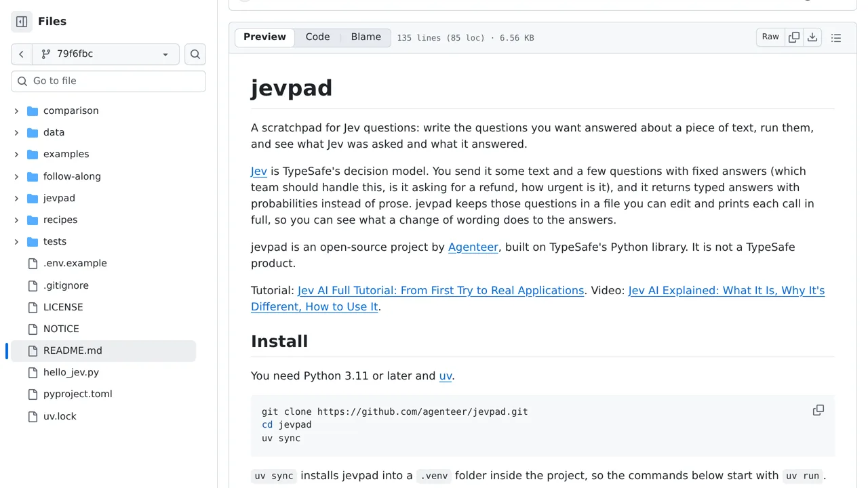Image resolution: width=868 pixels, height=488 pixels.
Task: Click the file icon beside .gitignore
Action: click(x=33, y=285)
